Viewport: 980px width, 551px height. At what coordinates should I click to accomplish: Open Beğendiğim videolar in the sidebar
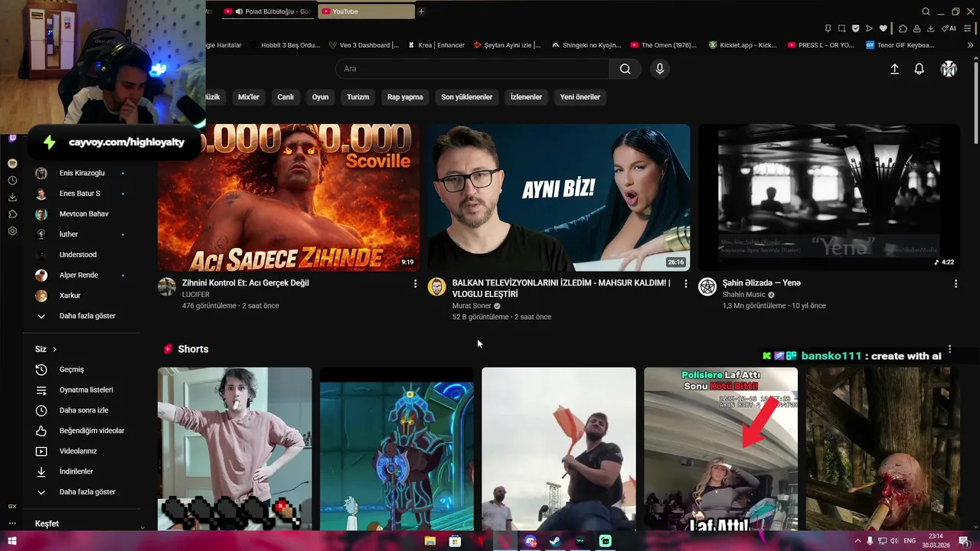click(81, 431)
